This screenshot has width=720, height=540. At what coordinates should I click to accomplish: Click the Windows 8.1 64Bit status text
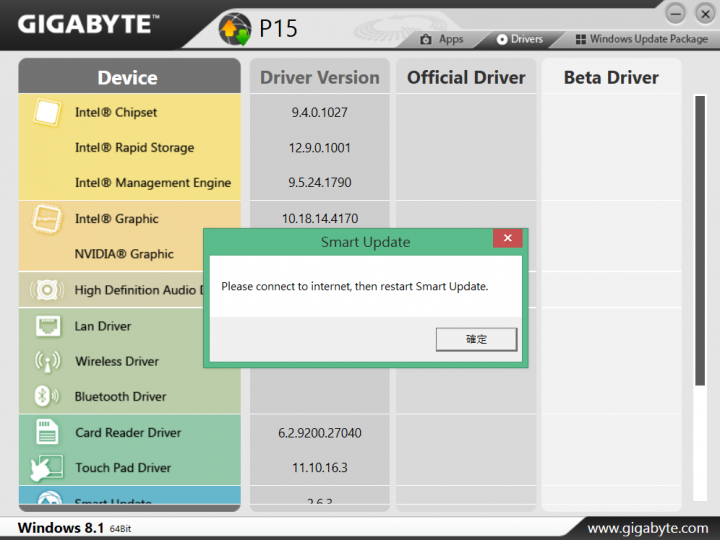pos(74,528)
